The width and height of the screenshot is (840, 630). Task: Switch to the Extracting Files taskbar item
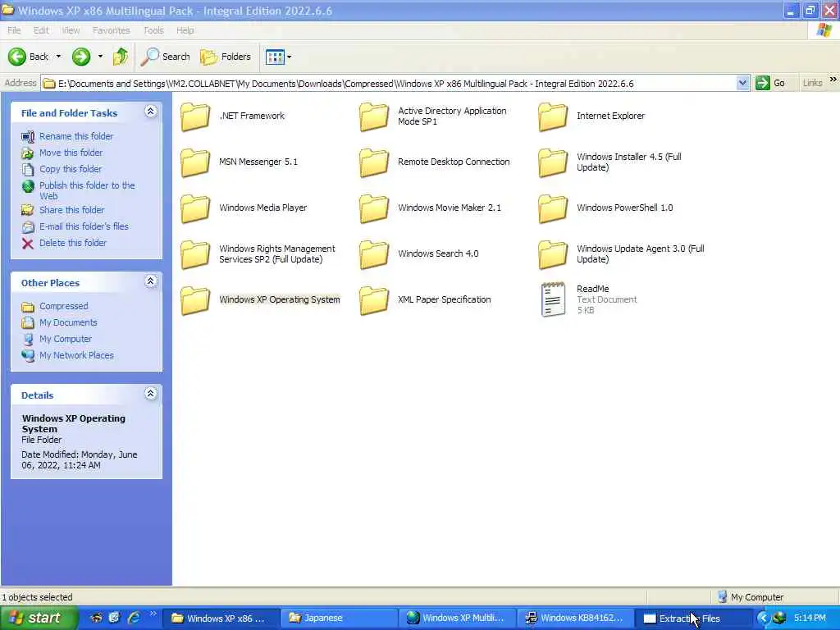point(692,619)
